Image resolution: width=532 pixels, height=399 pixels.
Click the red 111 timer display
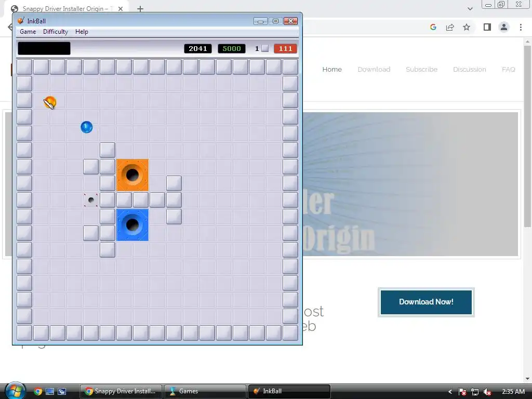click(x=285, y=48)
